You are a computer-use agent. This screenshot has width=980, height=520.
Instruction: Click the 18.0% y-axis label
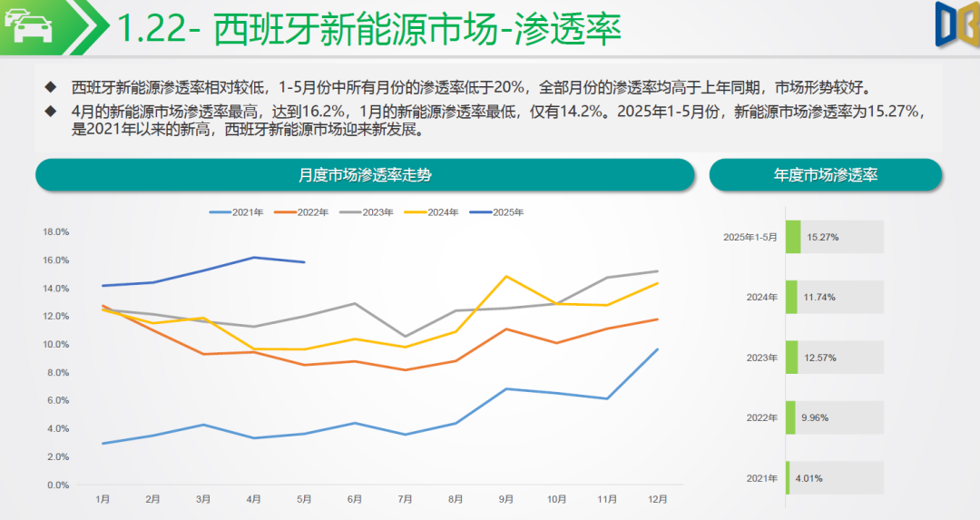coord(55,232)
